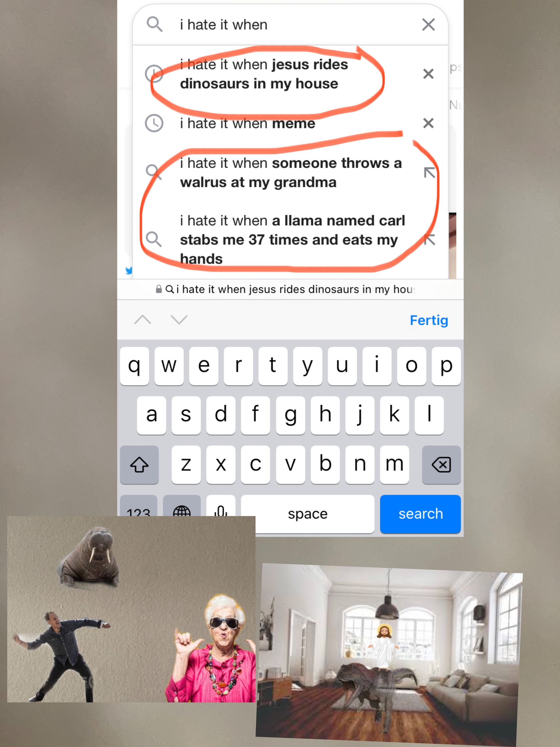Click the X next to first search suggestion

pos(428,74)
